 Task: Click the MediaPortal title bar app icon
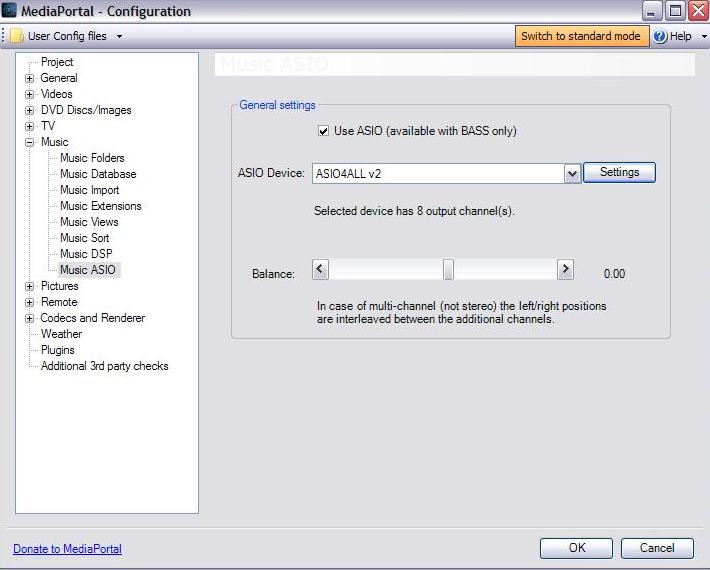pyautogui.click(x=10, y=11)
